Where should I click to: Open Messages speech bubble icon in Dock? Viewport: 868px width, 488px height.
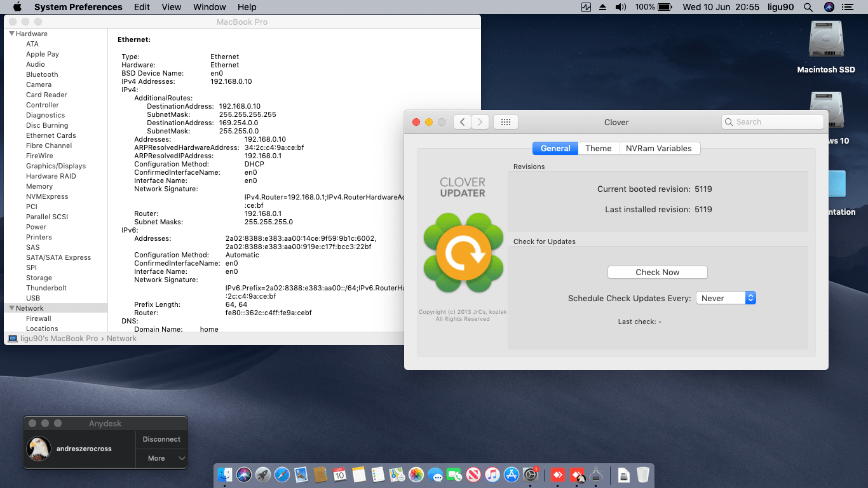click(435, 475)
